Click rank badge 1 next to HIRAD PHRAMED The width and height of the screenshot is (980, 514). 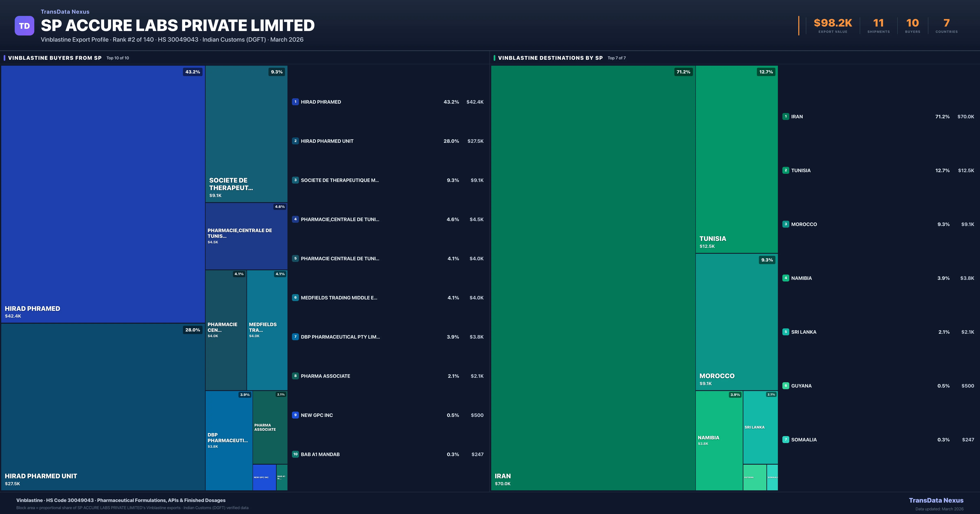point(295,102)
